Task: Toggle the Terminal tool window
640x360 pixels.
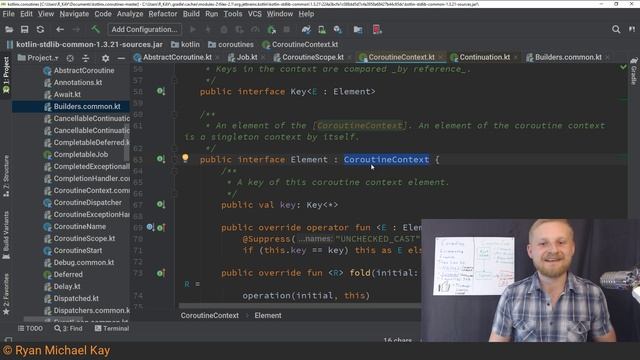Action: [112, 329]
